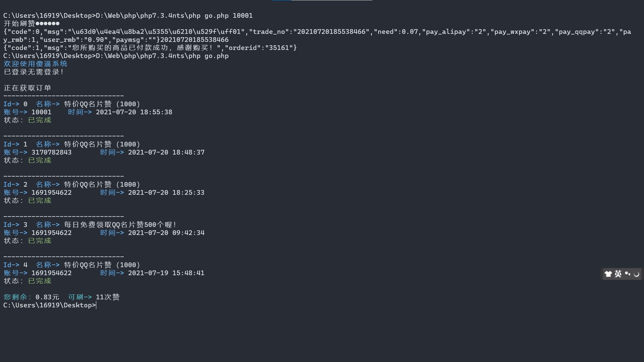Place cursor at the final Desktop> prompt
Image resolution: width=644 pixels, height=362 pixels.
tap(96, 305)
